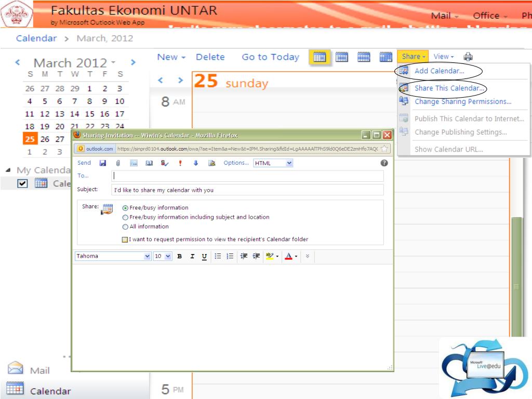The height and width of the screenshot is (399, 532).
Task: Go to the previous day in calendar view
Action: click(x=161, y=81)
